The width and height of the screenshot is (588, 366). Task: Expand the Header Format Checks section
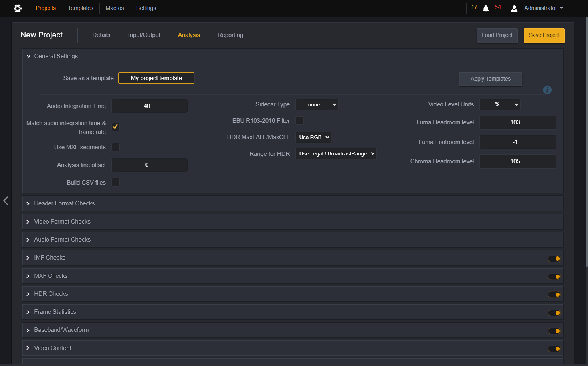click(x=293, y=203)
